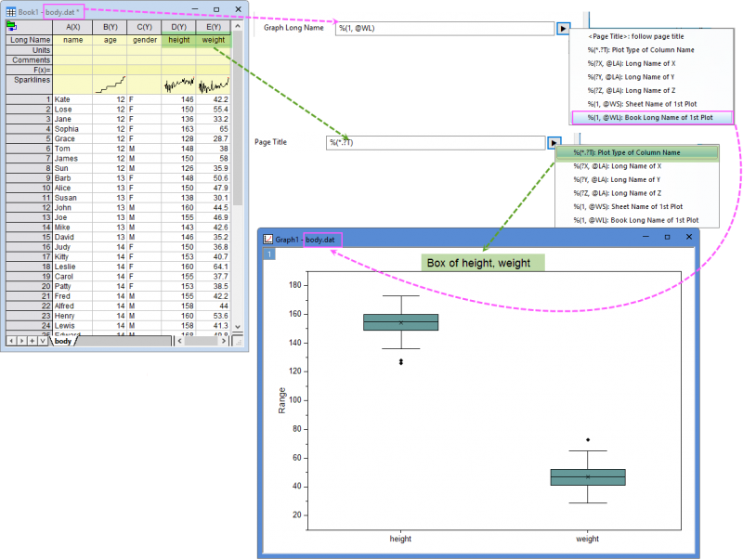This screenshot has width=743, height=560.
Task: Choose 'Long Name of Y' in upper menu
Action: [x=632, y=77]
